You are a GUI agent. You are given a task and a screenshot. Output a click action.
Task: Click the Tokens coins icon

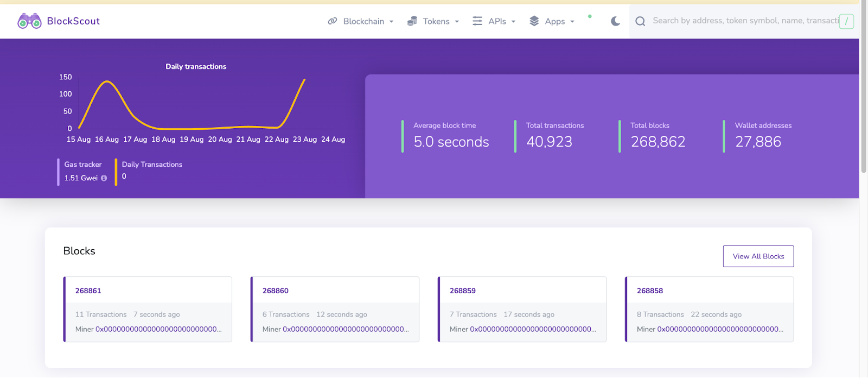412,21
